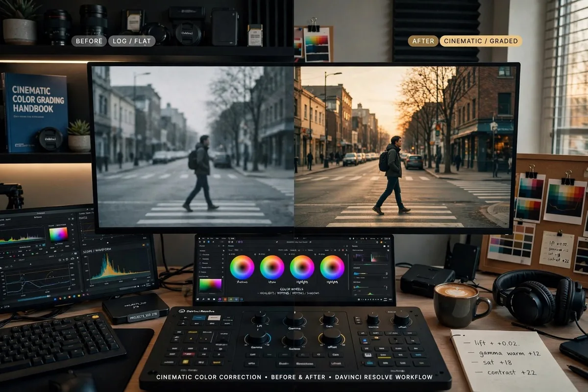Click the taskbar search icon on the color-wheel screen
Viewport: 588px width, 392px height.
click(x=203, y=299)
